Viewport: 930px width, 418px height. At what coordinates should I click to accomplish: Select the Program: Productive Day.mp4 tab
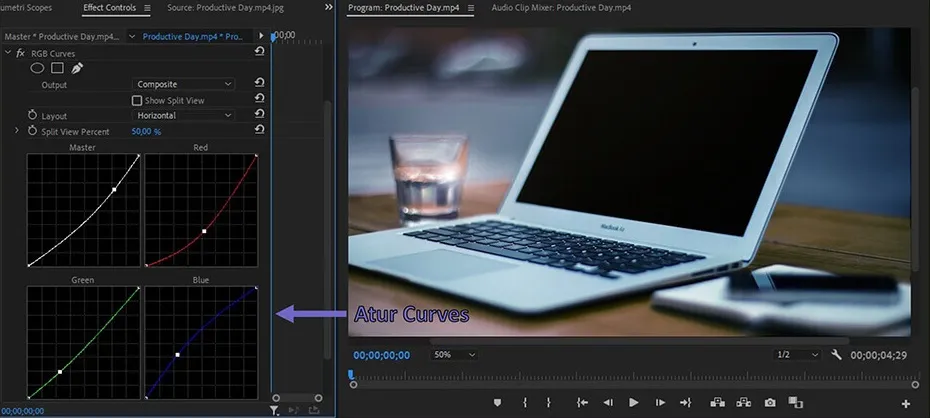(403, 8)
